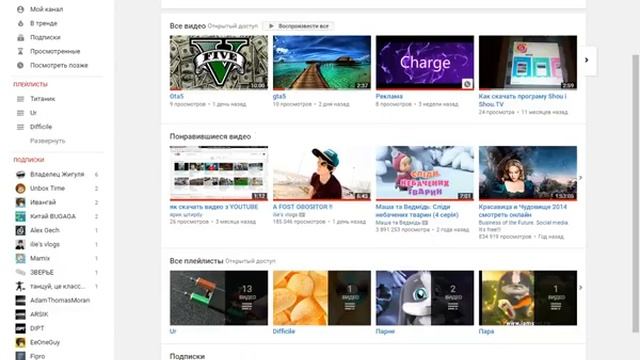The image size is (640, 360).
Task: Open the ПЛЕЙЛИСТЫ section heading
Action: (x=31, y=84)
